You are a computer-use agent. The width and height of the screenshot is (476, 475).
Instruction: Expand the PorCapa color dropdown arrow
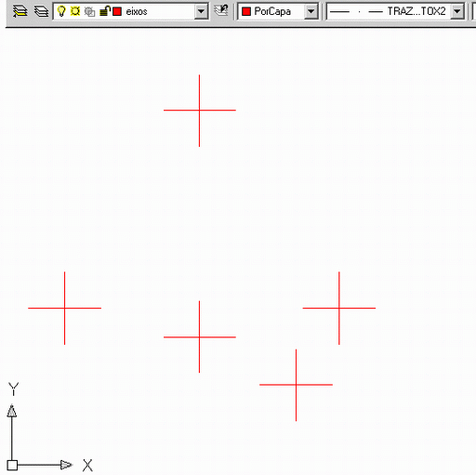tap(311, 12)
